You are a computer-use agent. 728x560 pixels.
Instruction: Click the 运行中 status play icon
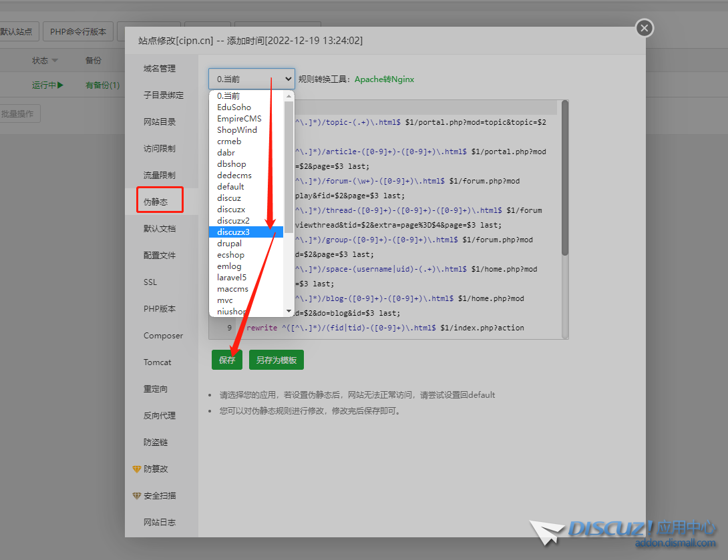tap(61, 85)
